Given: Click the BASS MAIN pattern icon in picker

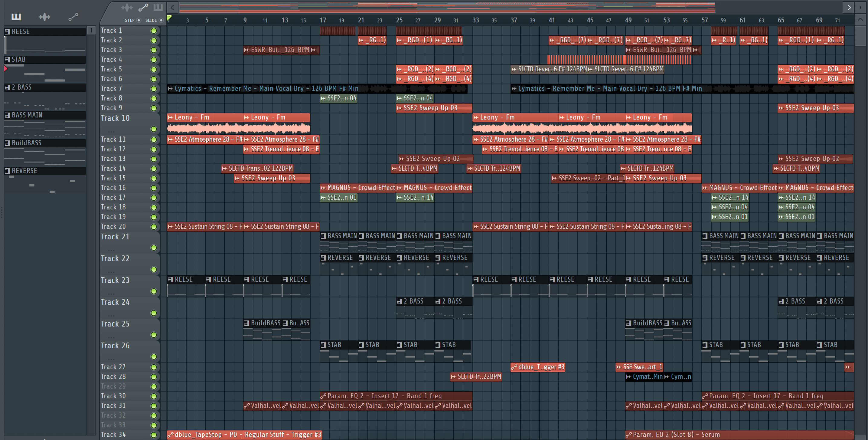Looking at the screenshot, I should click(x=8, y=115).
